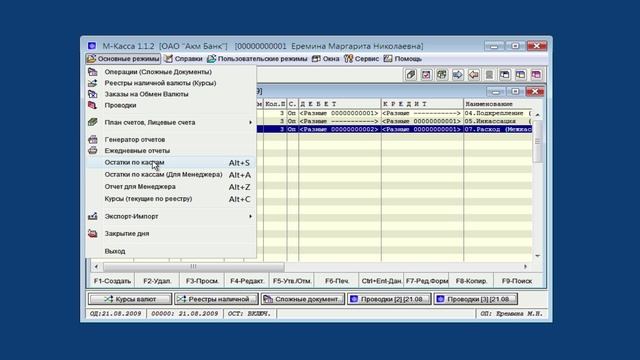Click the Экспорт-Импорт icon
Image resolution: width=640 pixels, height=360 pixels.
[x=93, y=216]
